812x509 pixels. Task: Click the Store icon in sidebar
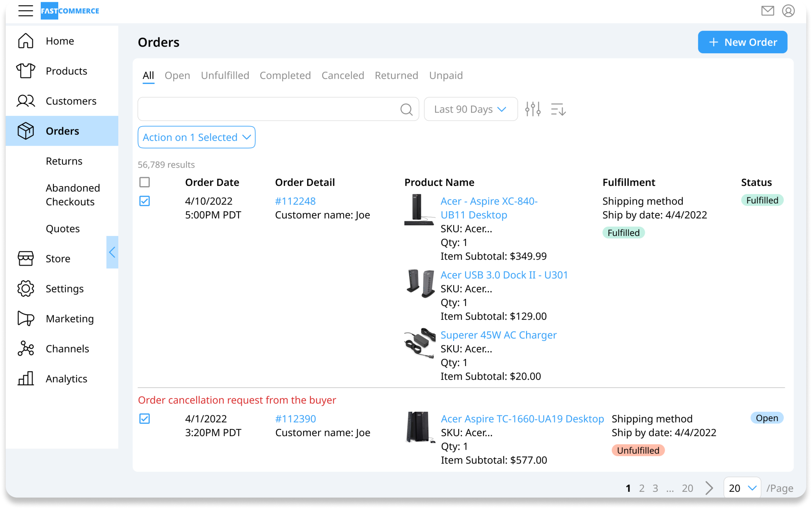coord(25,258)
